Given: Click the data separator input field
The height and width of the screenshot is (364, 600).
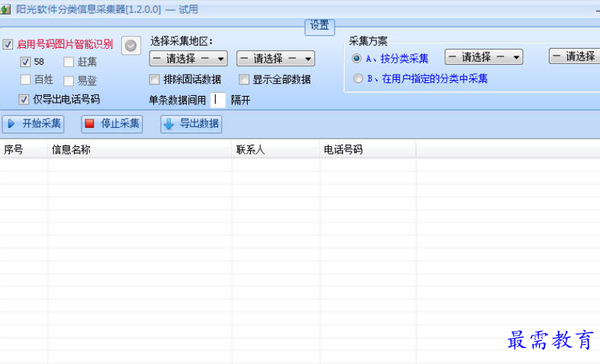Looking at the screenshot, I should coord(218,101).
